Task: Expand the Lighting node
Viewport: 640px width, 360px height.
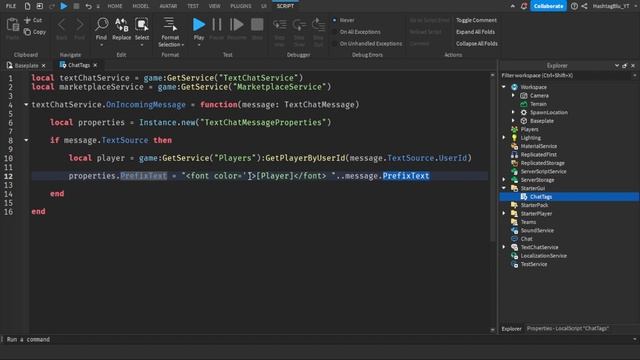Action: click(504, 138)
